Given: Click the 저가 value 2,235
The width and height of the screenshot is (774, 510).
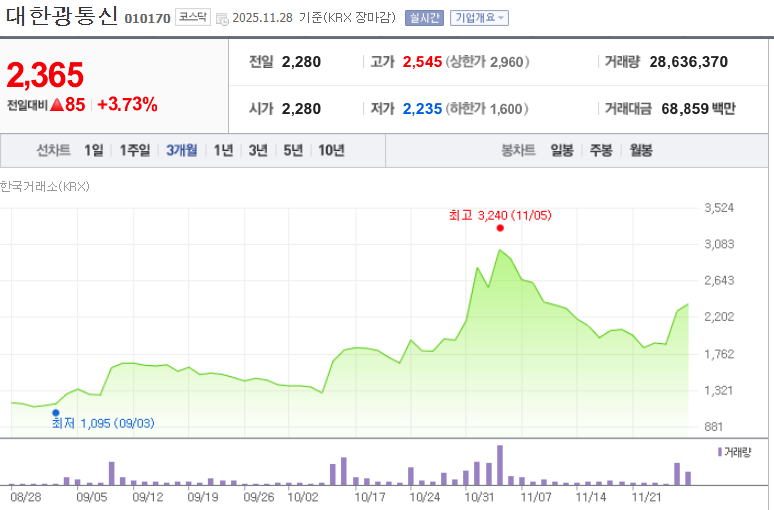Looking at the screenshot, I should click(422, 109).
